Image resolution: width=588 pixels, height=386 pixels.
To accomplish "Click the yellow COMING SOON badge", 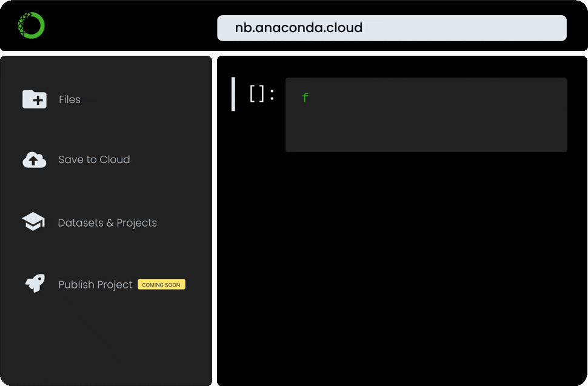I will [x=161, y=284].
